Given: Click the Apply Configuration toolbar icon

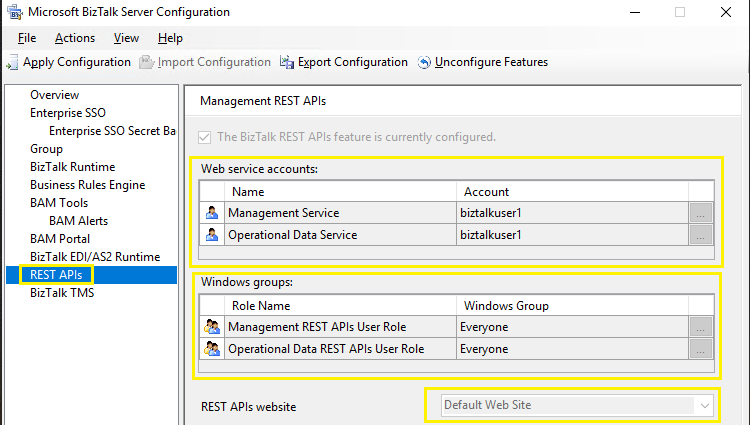Looking at the screenshot, I should click(13, 62).
